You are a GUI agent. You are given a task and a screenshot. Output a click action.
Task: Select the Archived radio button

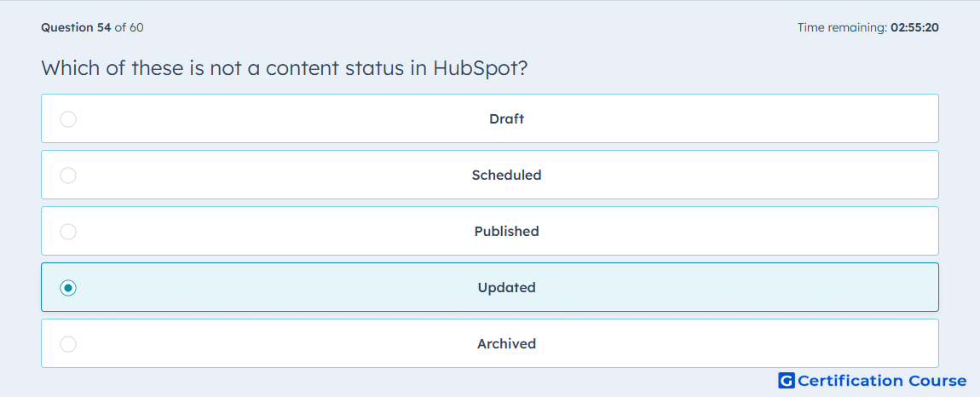68,344
